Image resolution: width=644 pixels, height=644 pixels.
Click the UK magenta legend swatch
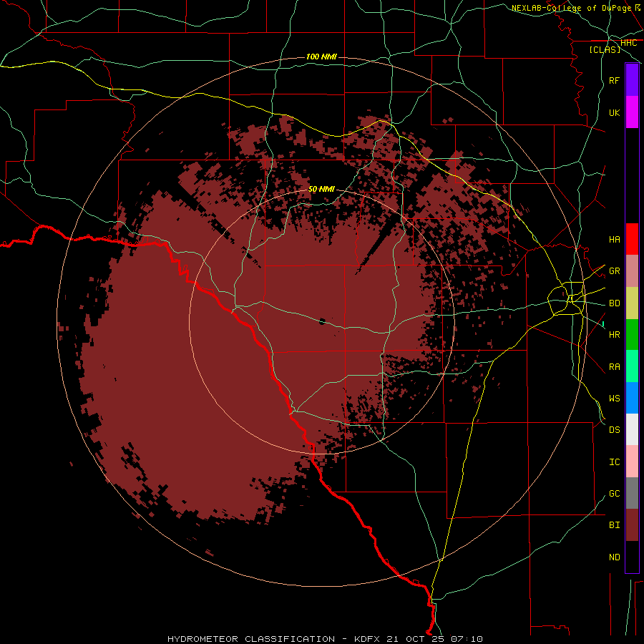[x=632, y=112]
